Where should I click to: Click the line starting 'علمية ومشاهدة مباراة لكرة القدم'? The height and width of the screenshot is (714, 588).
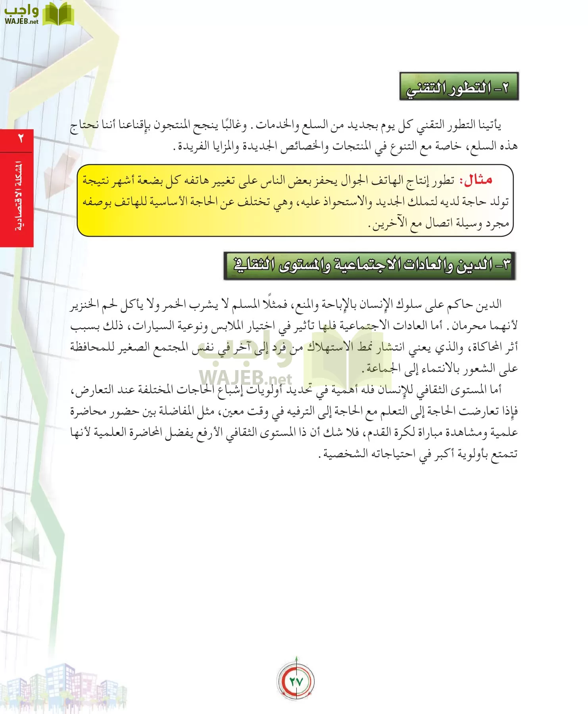coord(294,432)
